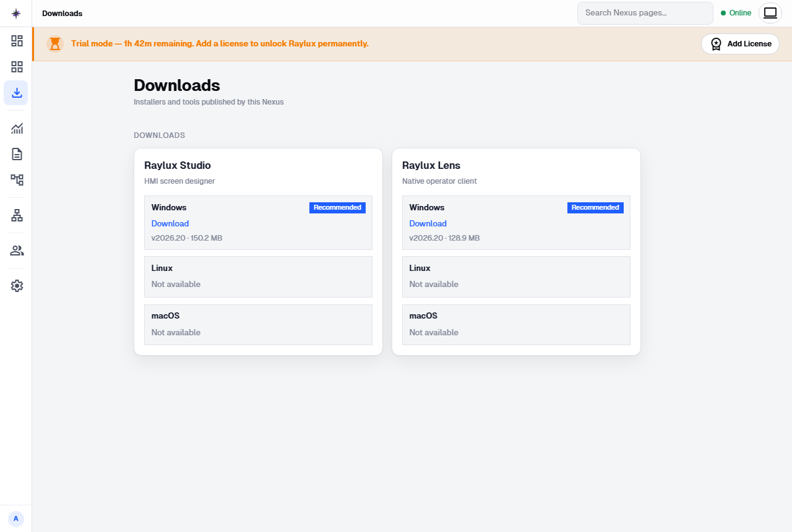Click Linux label in Raylux Lens card
The width and height of the screenshot is (792, 532).
click(x=420, y=268)
